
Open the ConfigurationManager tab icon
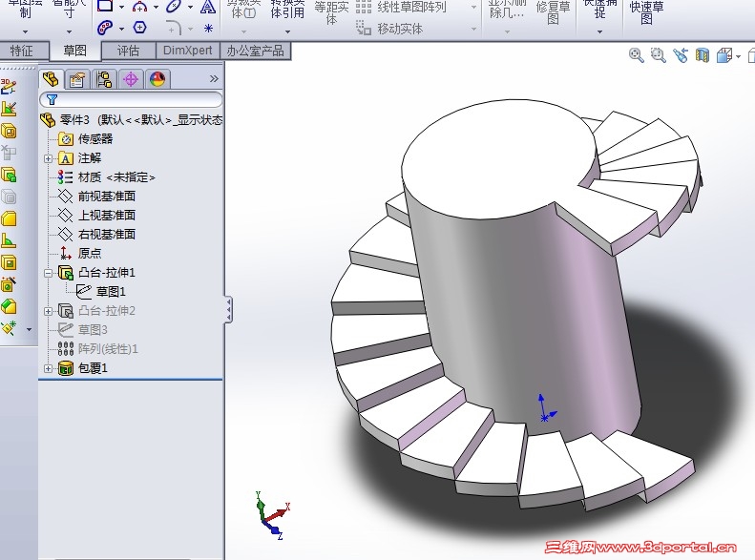pyautogui.click(x=104, y=79)
